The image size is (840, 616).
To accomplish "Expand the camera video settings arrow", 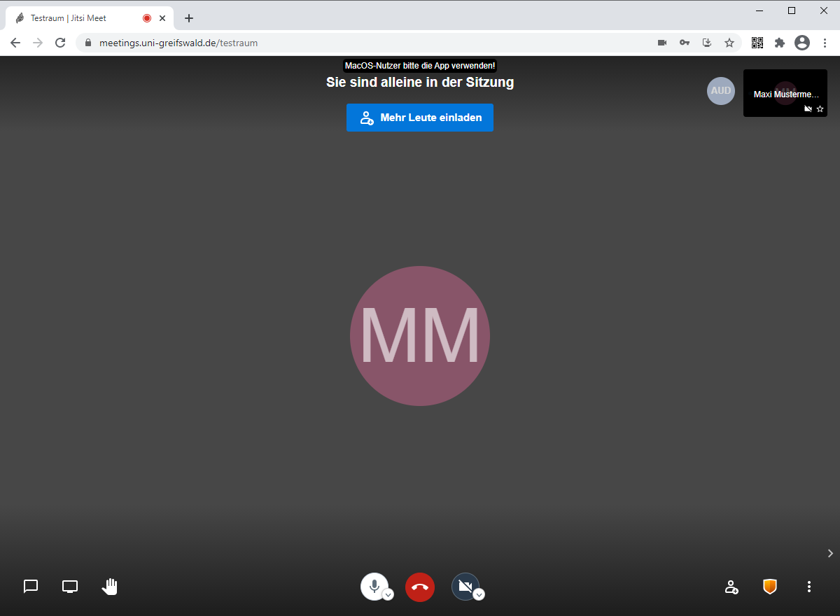I will coord(479,595).
